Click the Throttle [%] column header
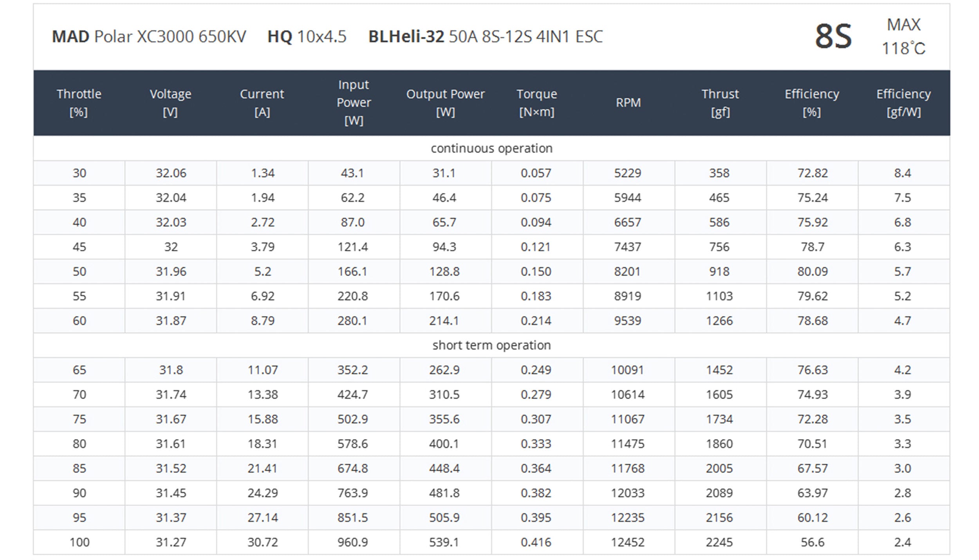This screenshot has height=560, width=979. click(x=79, y=103)
